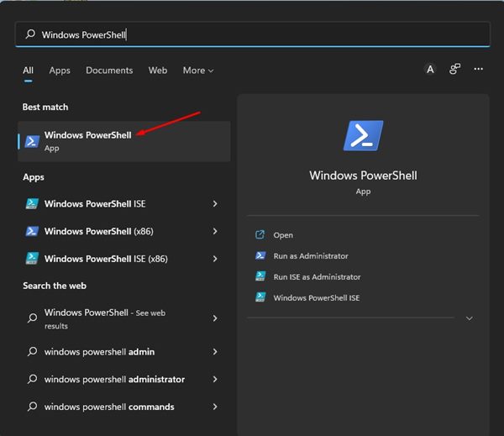Screen dimensions: 504x436
Task: Click the Windows PowerShell (x86) app icon
Action: point(32,231)
